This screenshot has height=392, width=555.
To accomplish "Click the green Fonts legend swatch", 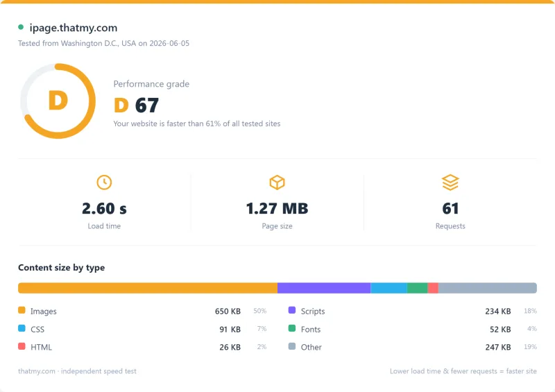I will pos(292,328).
